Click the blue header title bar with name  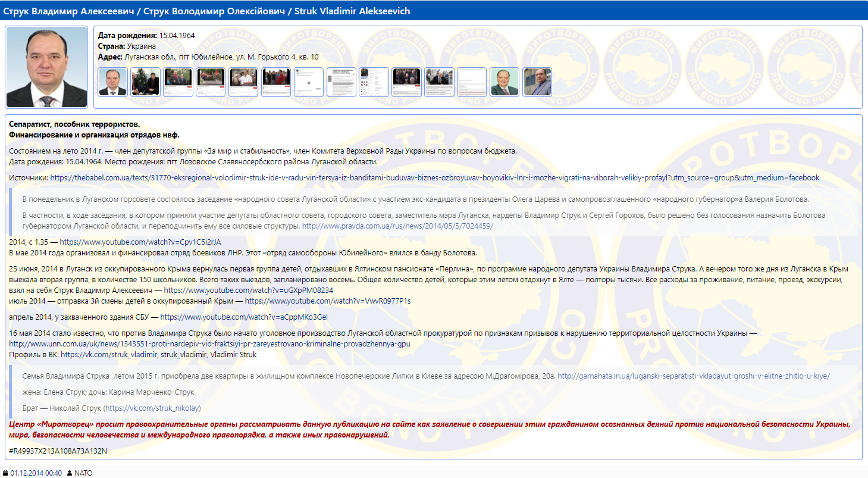tap(434, 11)
